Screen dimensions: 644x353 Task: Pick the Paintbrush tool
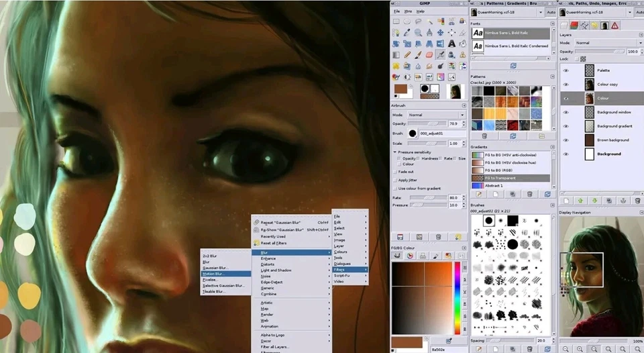(x=419, y=54)
